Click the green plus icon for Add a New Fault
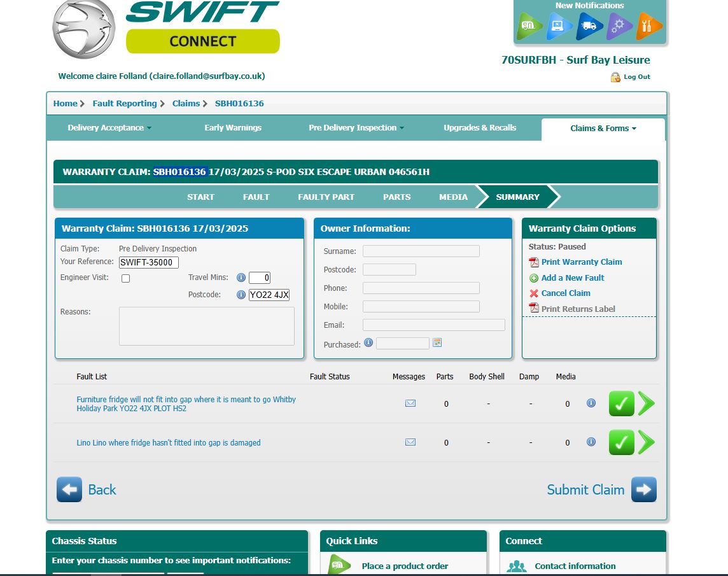Image resolution: width=728 pixels, height=576 pixels. click(534, 277)
